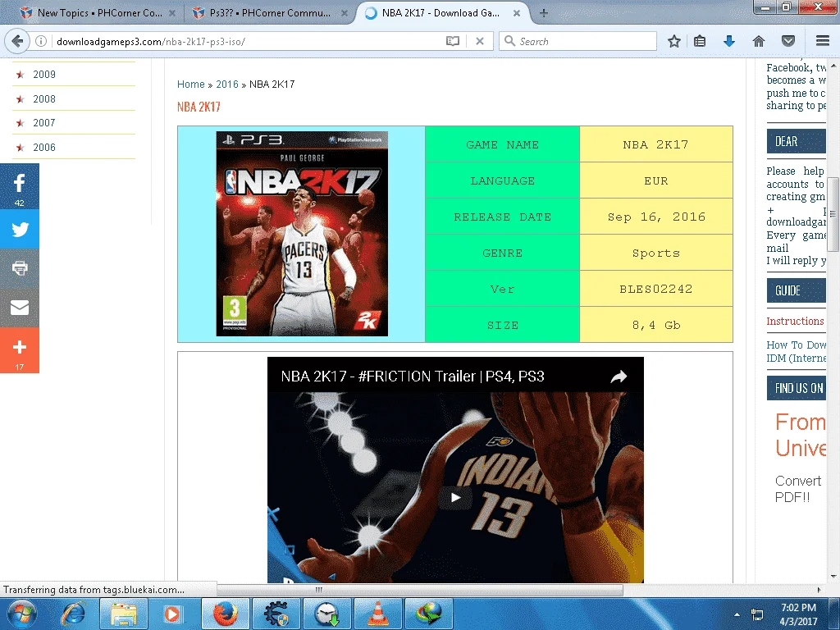840x630 pixels.
Task: Open the 2009 year category
Action: [44, 75]
